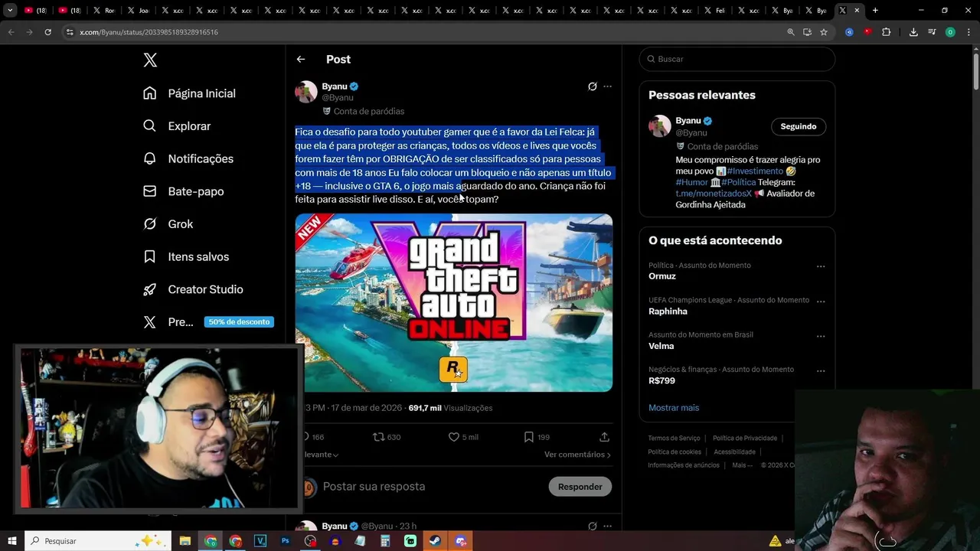Click the Grok icon on Byanu's post

click(592, 86)
